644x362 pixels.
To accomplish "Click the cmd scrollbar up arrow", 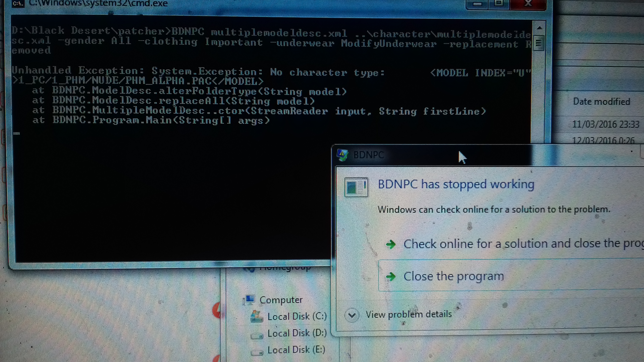I will pyautogui.click(x=539, y=28).
